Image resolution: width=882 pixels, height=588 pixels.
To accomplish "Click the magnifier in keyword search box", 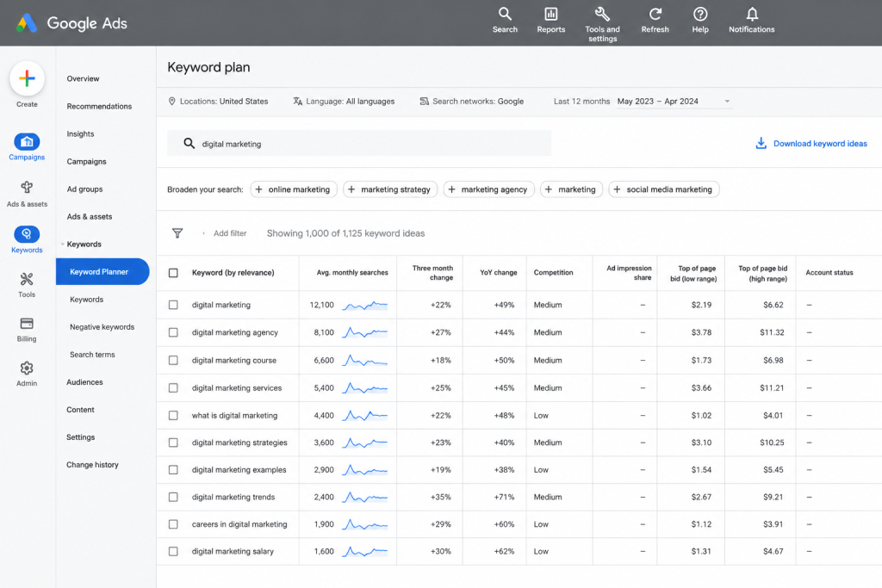I will tap(189, 144).
